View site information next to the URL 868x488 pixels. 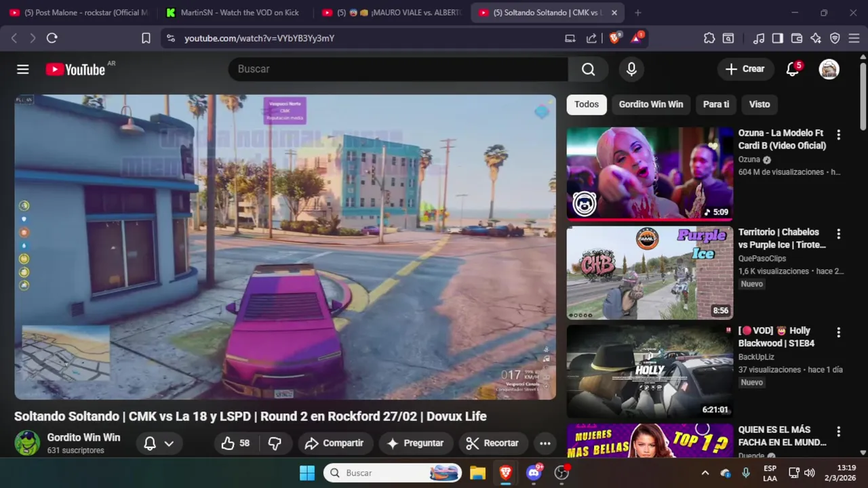pos(170,39)
